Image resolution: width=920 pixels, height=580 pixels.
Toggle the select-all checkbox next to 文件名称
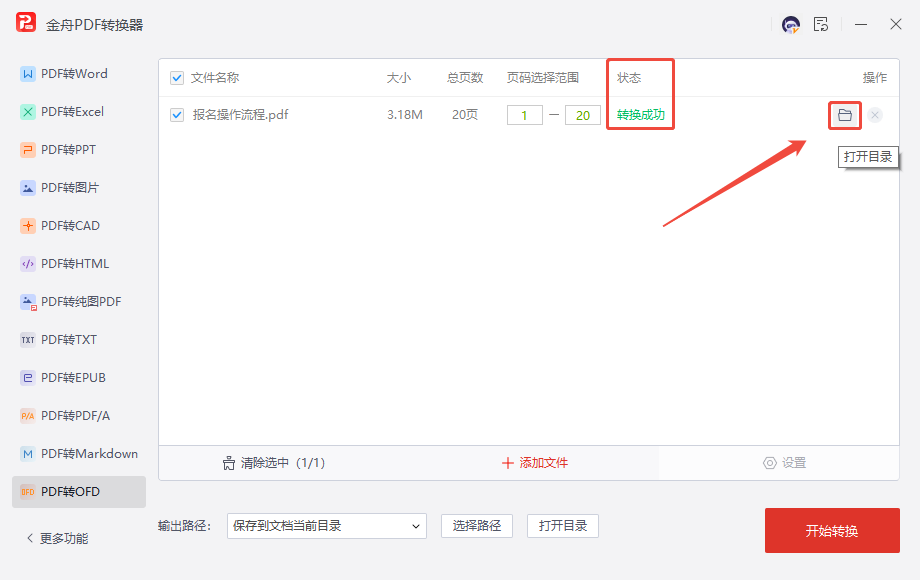tap(177, 78)
